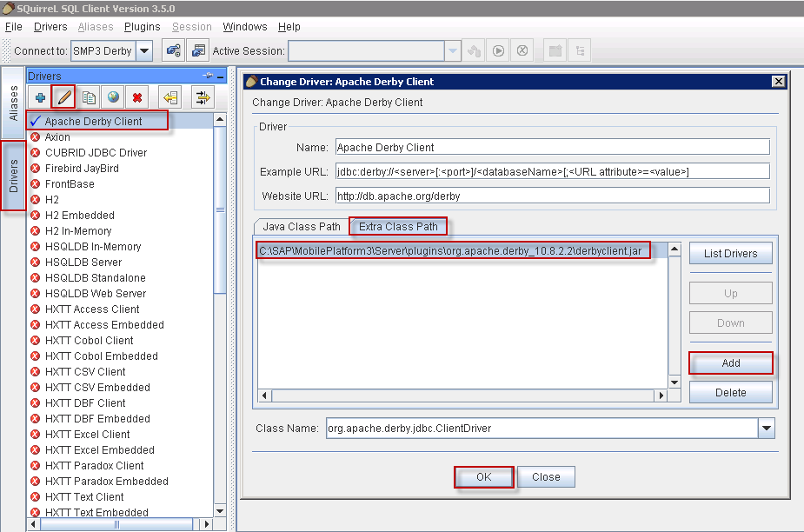The width and height of the screenshot is (804, 532).
Task: Click the Modify driver pencil icon
Action: (x=63, y=97)
